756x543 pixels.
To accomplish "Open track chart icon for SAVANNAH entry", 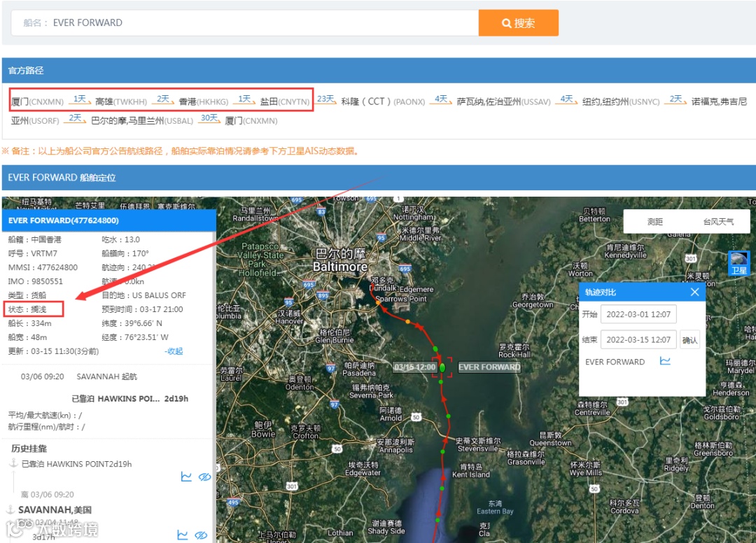I will pos(182,535).
